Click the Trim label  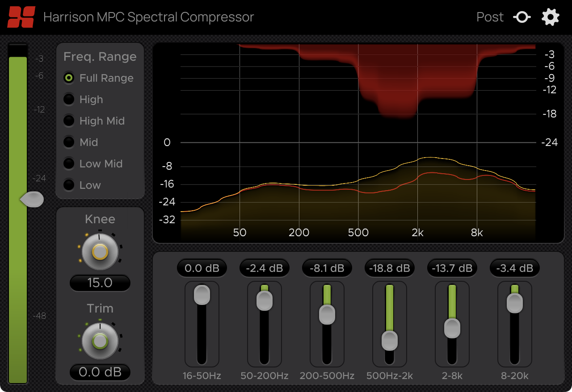[x=100, y=309]
